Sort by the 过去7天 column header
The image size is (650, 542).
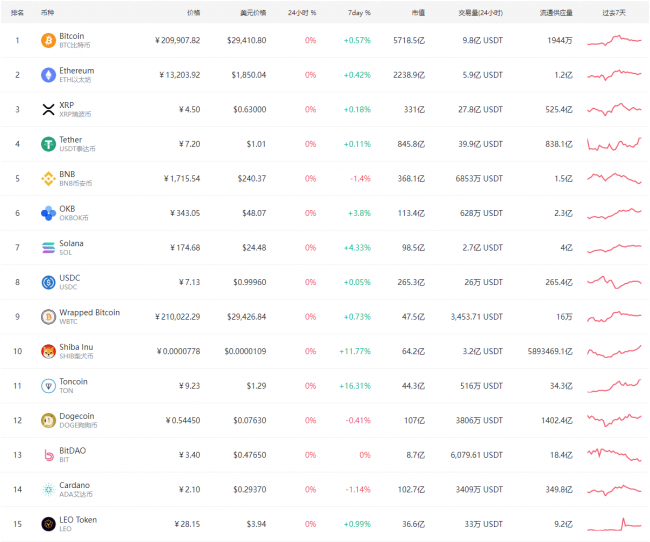click(614, 13)
